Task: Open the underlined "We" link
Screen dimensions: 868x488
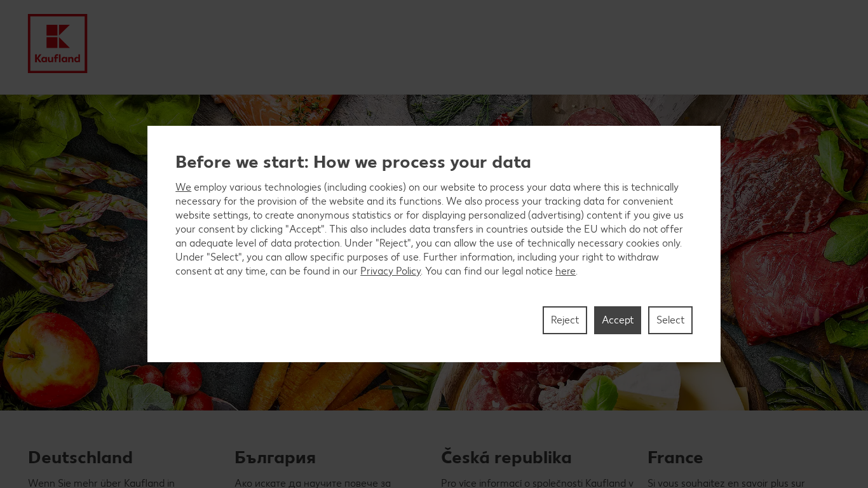Action: point(183,187)
